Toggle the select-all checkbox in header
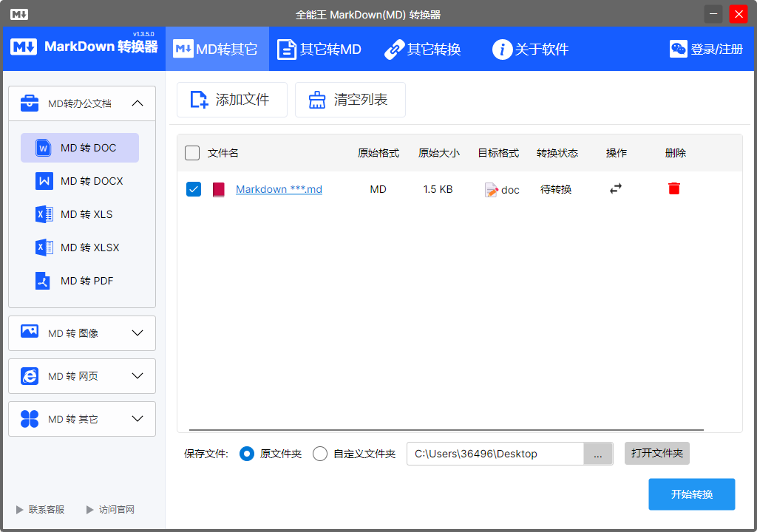Image resolution: width=757 pixels, height=532 pixels. (192, 153)
